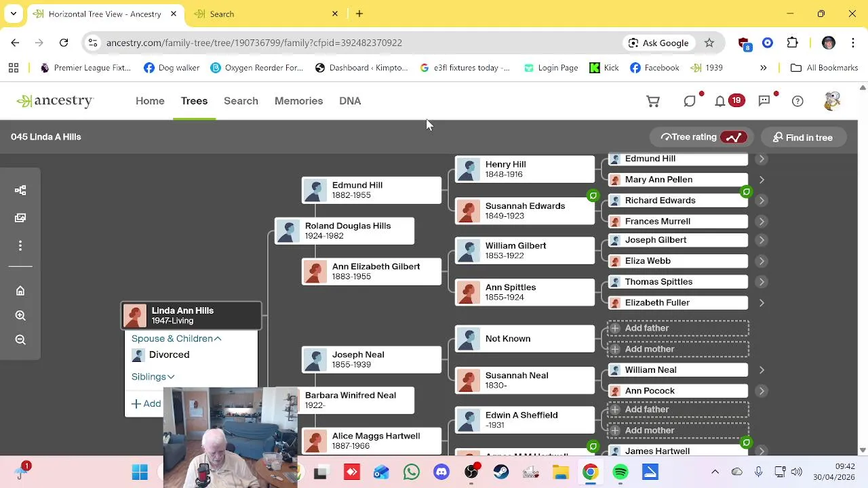The height and width of the screenshot is (488, 868).
Task: Click the home person icon
Action: pos(20,291)
